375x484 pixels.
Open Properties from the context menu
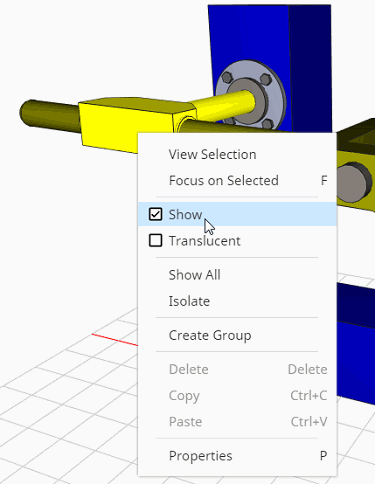point(237,456)
